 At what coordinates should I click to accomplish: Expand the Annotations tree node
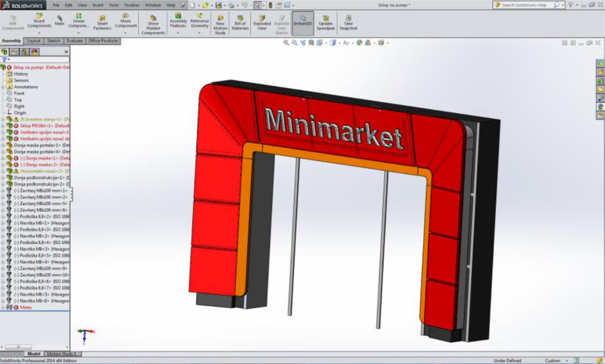3,87
